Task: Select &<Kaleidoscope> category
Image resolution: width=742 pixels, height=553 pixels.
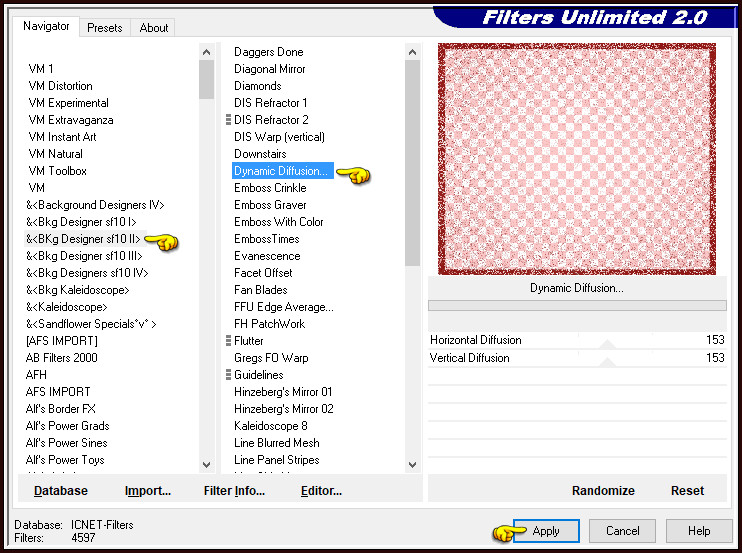Action: 67,307
